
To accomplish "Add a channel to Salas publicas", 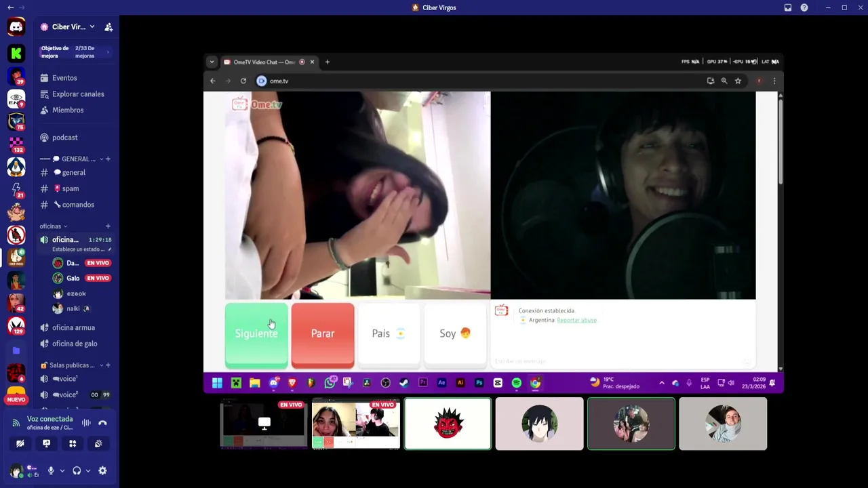I will pyautogui.click(x=108, y=365).
